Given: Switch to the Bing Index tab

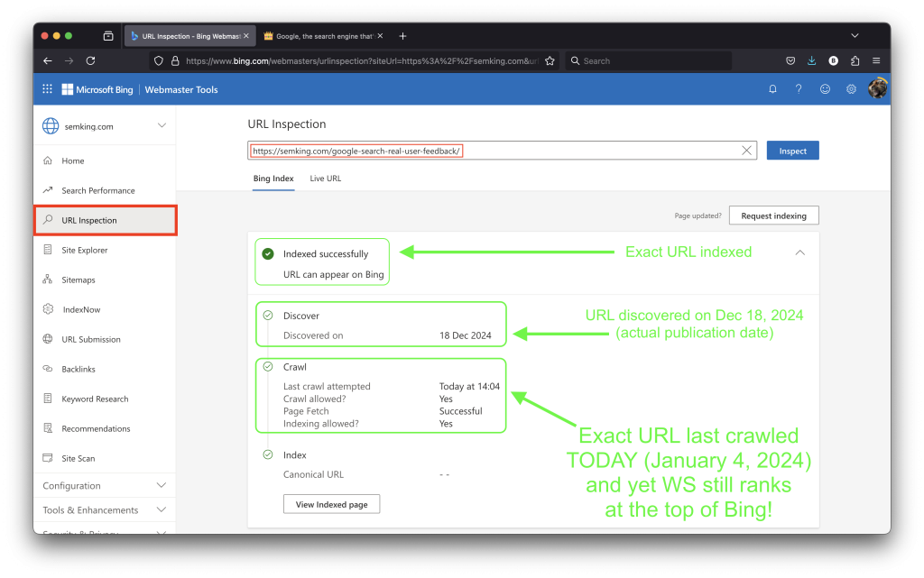Looking at the screenshot, I should click(x=273, y=179).
